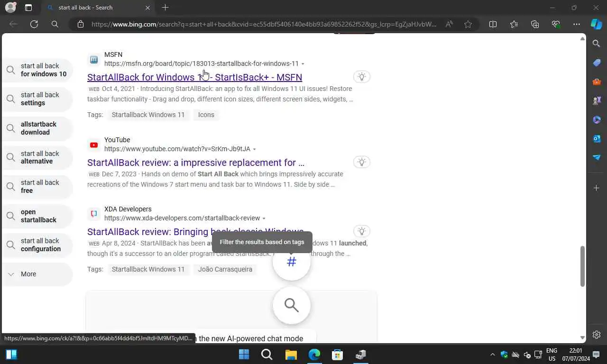Open Browser essentials heart icon

coord(556,24)
